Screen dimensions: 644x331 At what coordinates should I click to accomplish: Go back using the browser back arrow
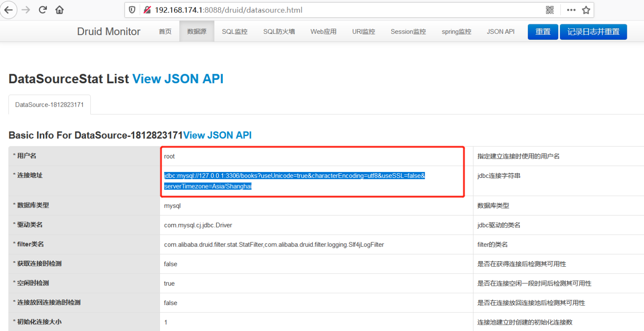(8, 10)
